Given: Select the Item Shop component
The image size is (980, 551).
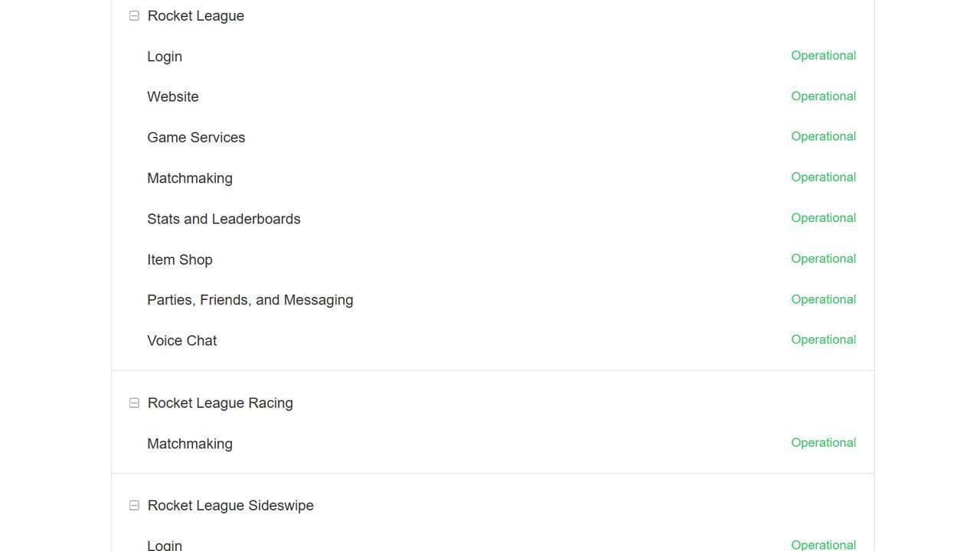Looking at the screenshot, I should (x=179, y=259).
